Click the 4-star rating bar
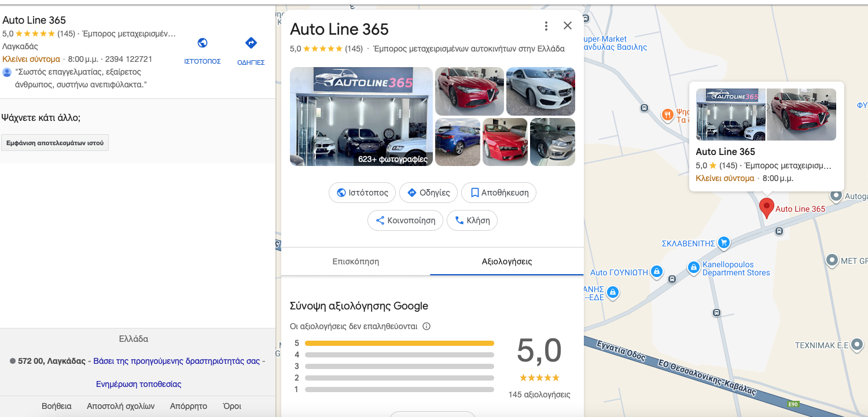This screenshot has height=417, width=868. (x=399, y=355)
